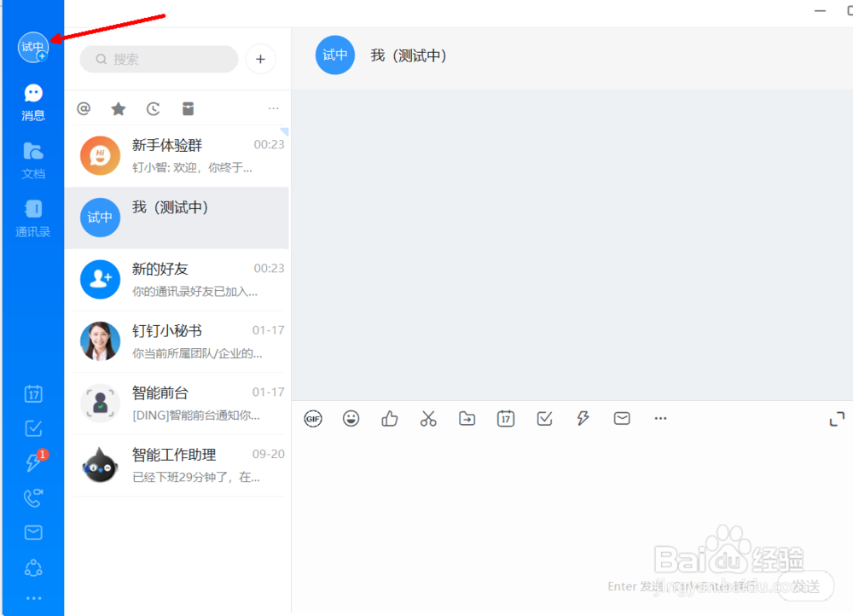The width and height of the screenshot is (853, 616).
Task: Toggle the recently viewed chats clock filter
Action: (x=153, y=108)
